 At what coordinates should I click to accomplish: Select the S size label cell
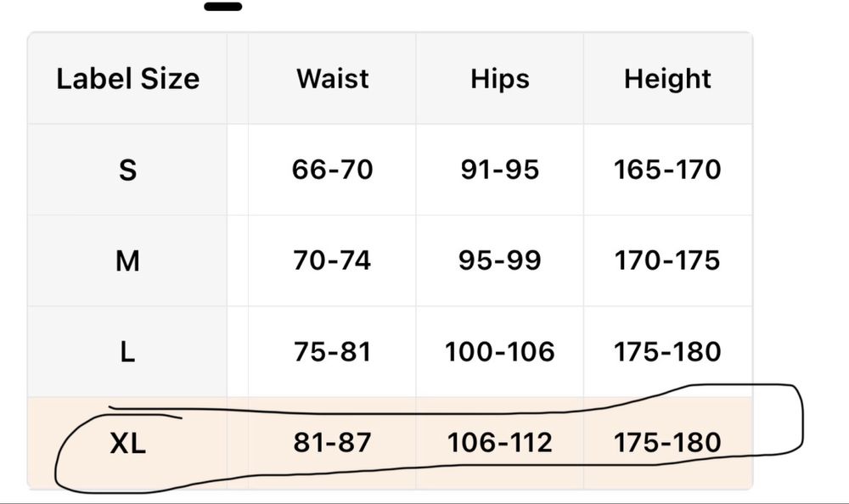[x=127, y=170]
